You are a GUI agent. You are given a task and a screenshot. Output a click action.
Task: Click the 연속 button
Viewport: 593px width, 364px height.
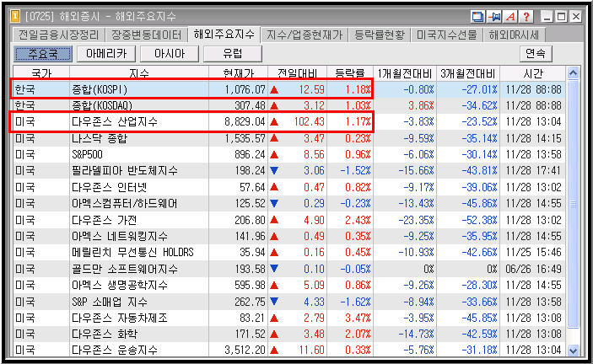536,54
